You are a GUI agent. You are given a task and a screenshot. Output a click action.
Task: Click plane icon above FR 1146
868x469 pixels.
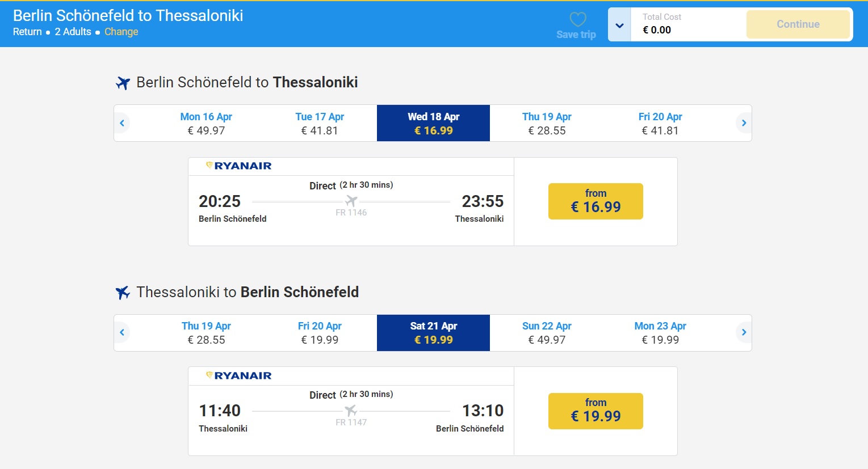pos(351,201)
